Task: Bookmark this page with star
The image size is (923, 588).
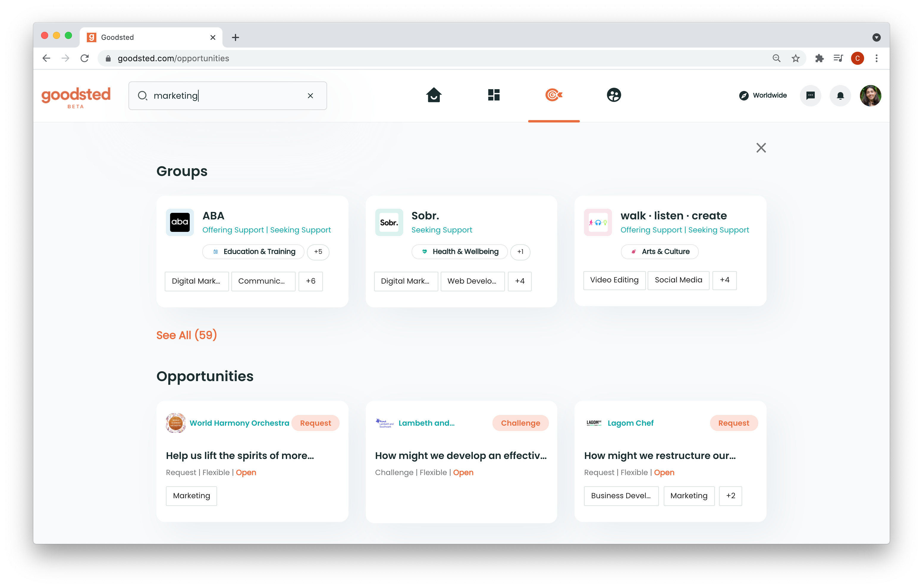Action: (x=796, y=58)
